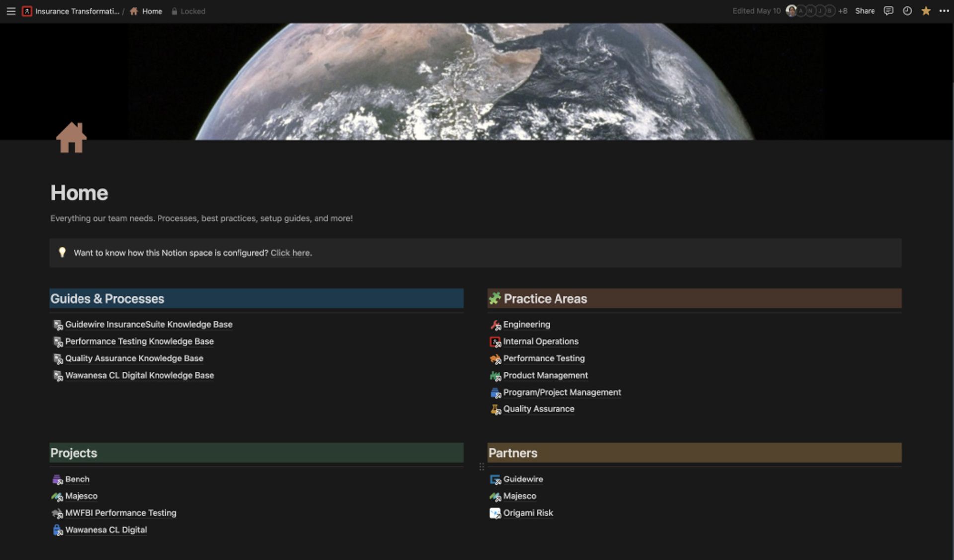
Task: Click the Insurance Transformati... breadcrumb
Action: coord(77,11)
